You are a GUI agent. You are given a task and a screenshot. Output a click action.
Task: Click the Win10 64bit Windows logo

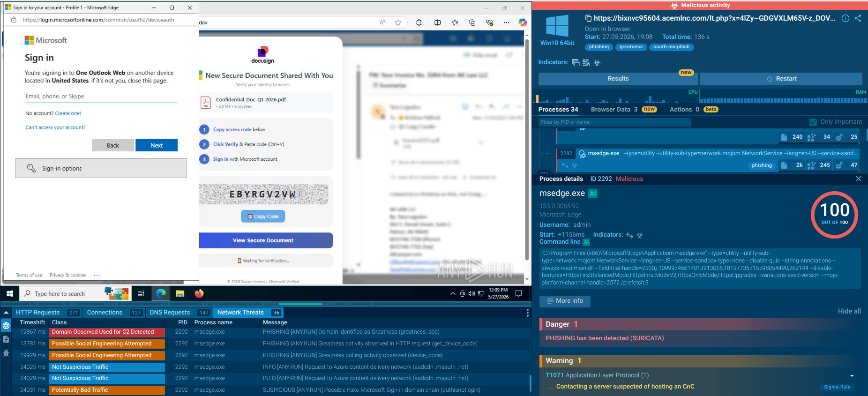click(x=557, y=26)
